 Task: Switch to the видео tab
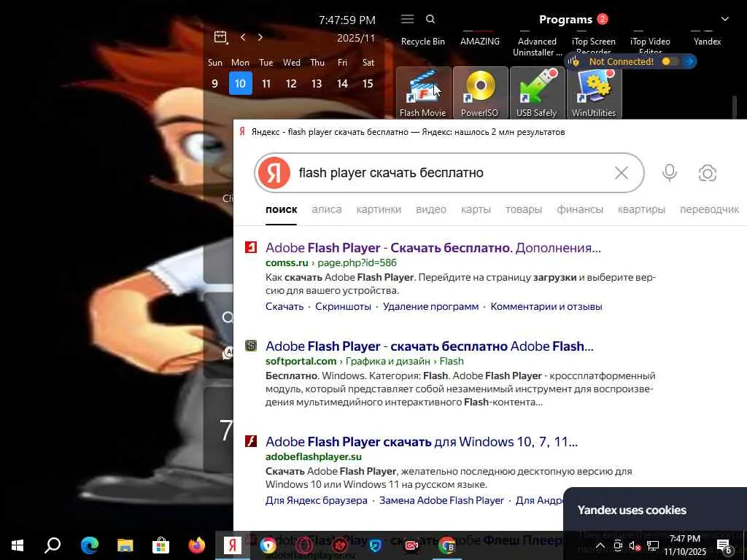pyautogui.click(x=431, y=209)
